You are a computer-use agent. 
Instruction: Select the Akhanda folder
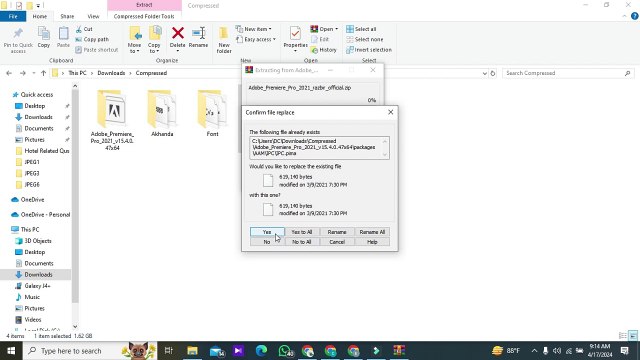(x=162, y=113)
